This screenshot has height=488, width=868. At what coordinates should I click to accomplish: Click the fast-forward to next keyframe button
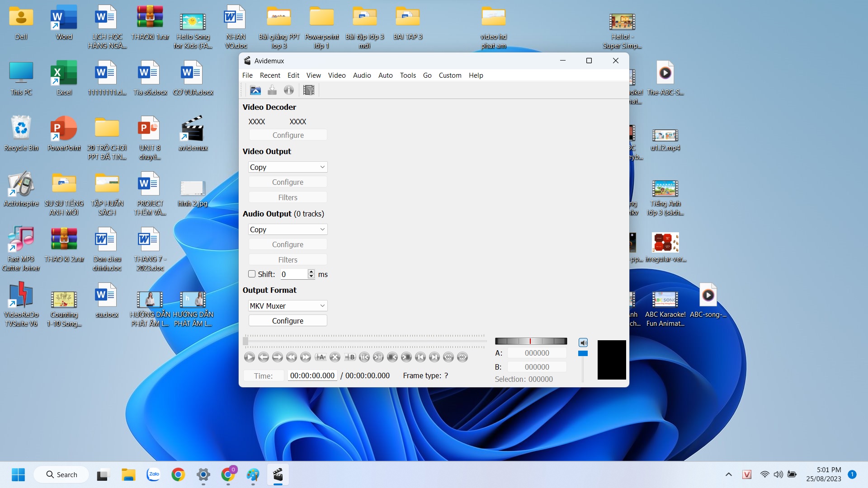click(305, 357)
